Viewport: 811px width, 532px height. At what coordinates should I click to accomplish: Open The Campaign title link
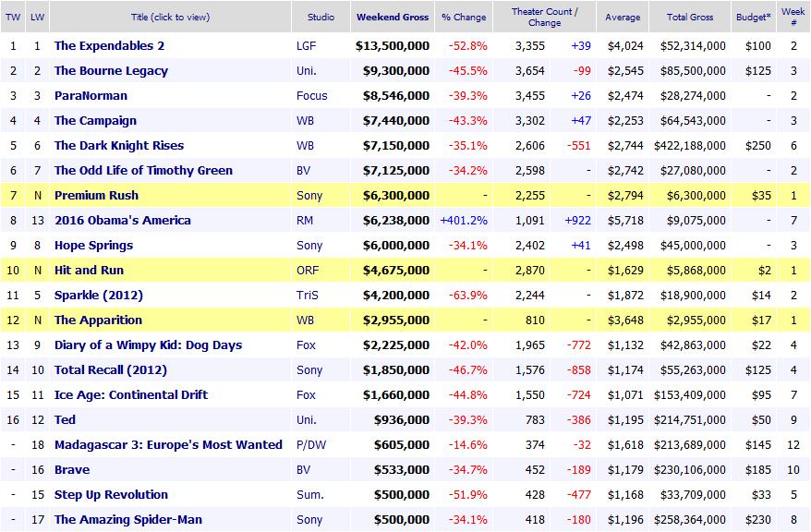[95, 120]
